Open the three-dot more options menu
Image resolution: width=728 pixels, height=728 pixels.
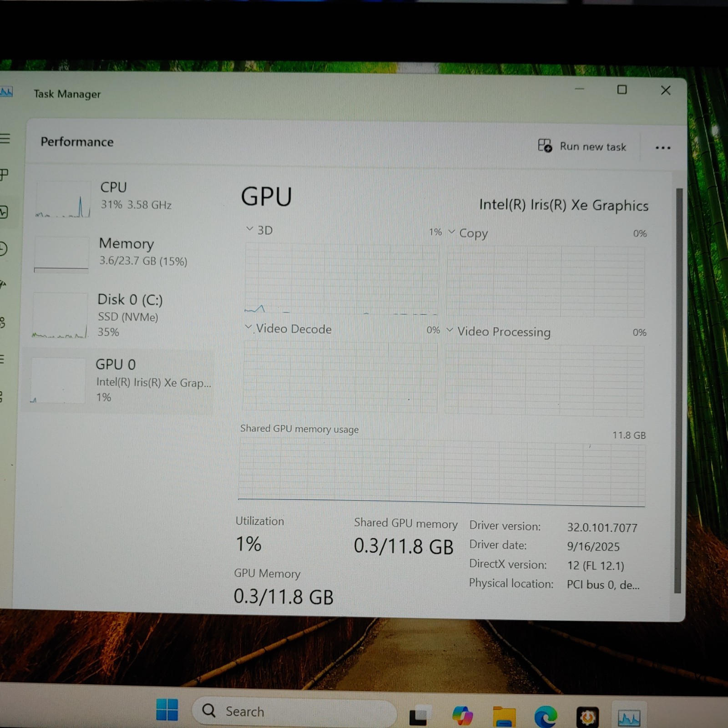[x=663, y=148]
